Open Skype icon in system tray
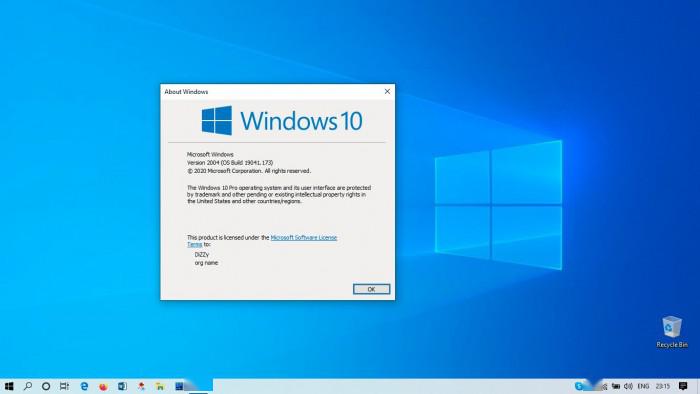This screenshot has height=394, width=700. (579, 386)
